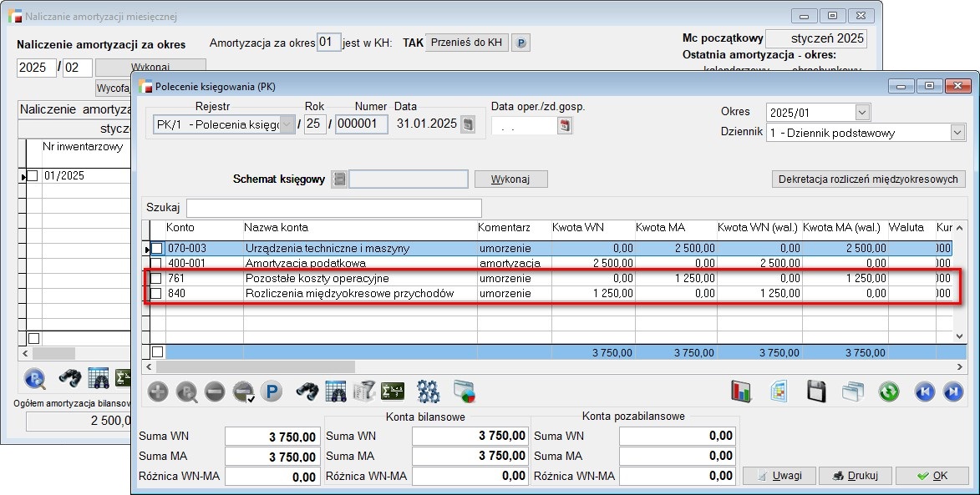Click the binoculars search icon in PK toolbar
Screen dimensions: 980x495
pos(307,391)
